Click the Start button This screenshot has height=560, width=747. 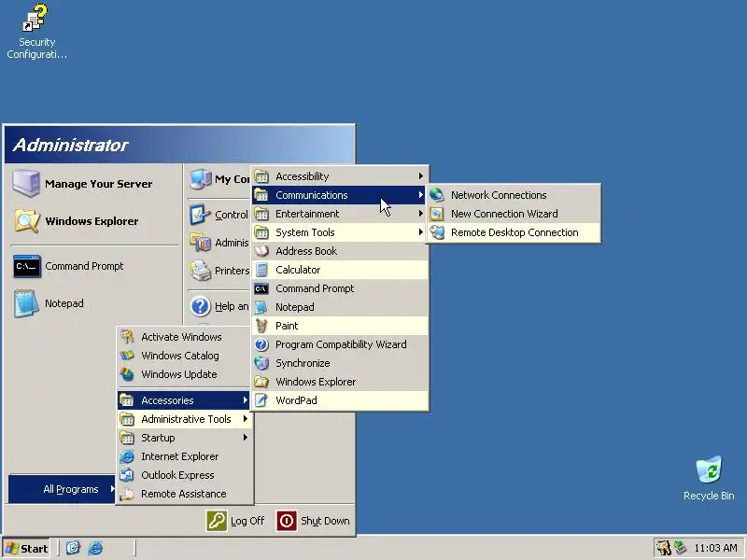tap(27, 549)
